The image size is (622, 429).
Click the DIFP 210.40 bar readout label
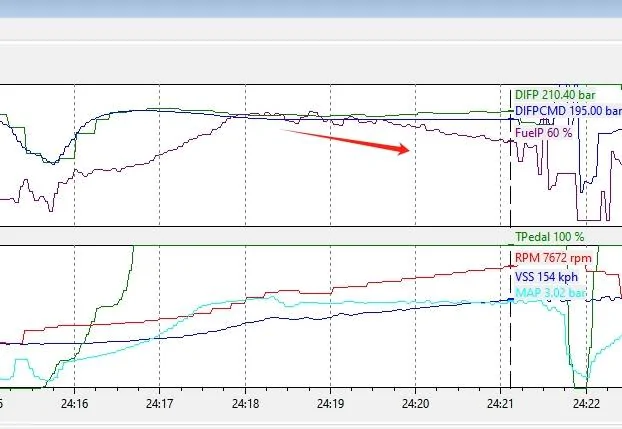point(555,95)
